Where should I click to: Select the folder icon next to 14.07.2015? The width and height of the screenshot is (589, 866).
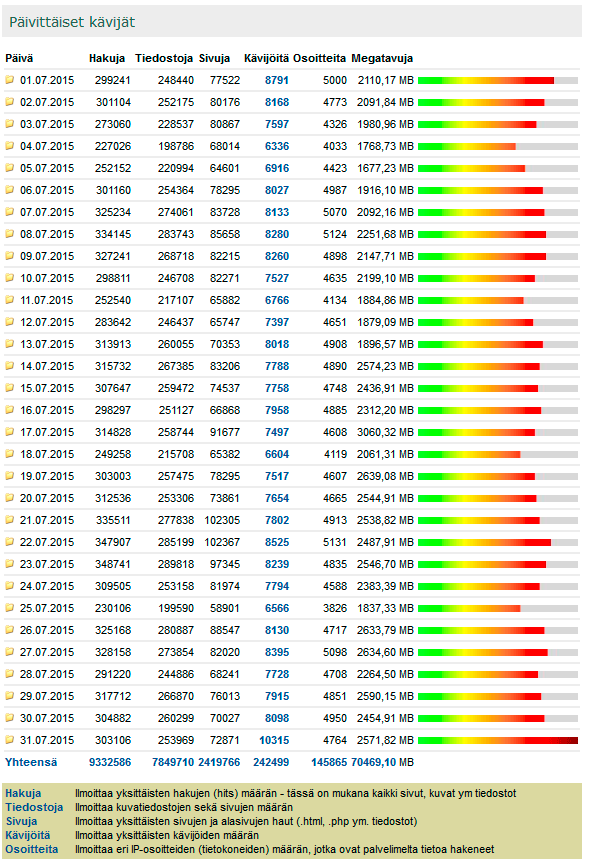[x=9, y=366]
